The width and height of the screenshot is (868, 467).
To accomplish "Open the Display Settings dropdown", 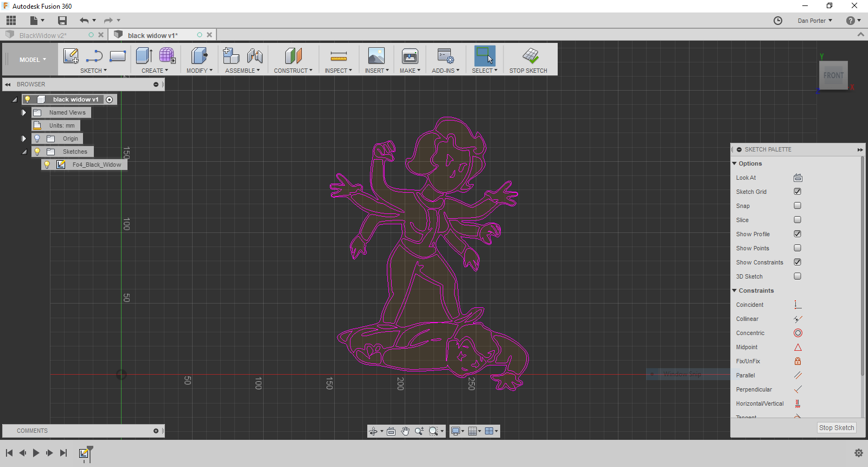I will (457, 431).
